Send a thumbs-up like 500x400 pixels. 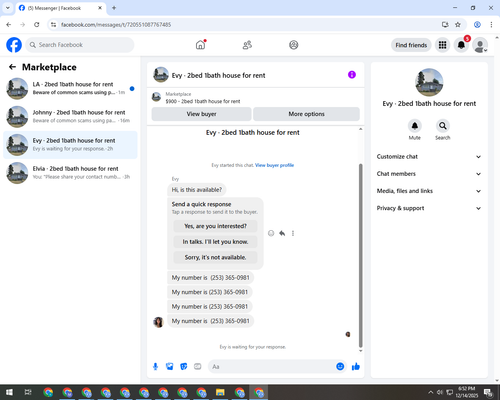tap(356, 367)
